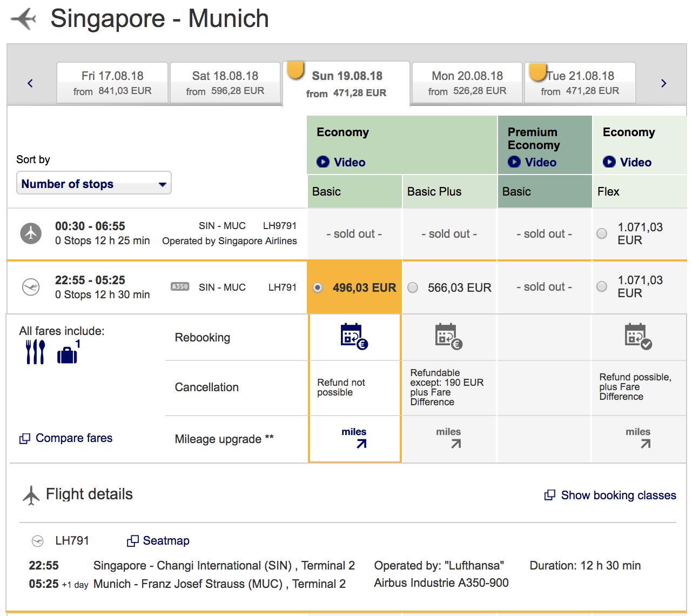Click the Lufthansa crane logo for LH791 row
Image resolution: width=699 pixels, height=616 pixels.
pyautogui.click(x=31, y=287)
